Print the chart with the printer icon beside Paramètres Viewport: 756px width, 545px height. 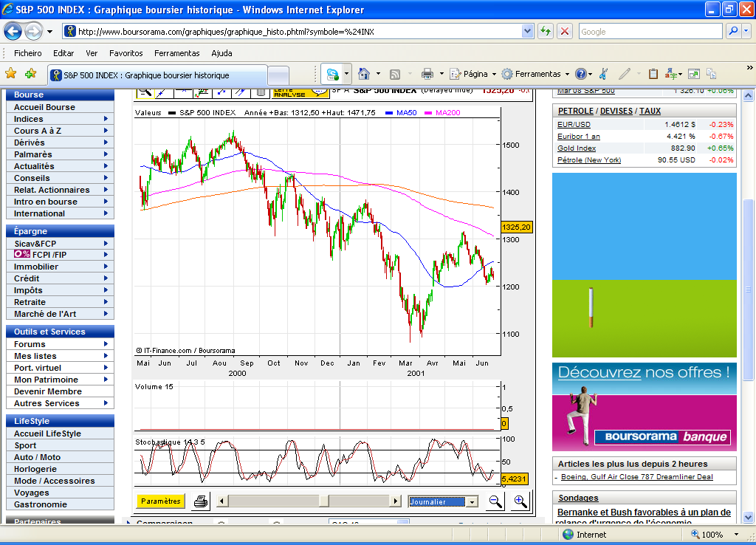pyautogui.click(x=201, y=501)
